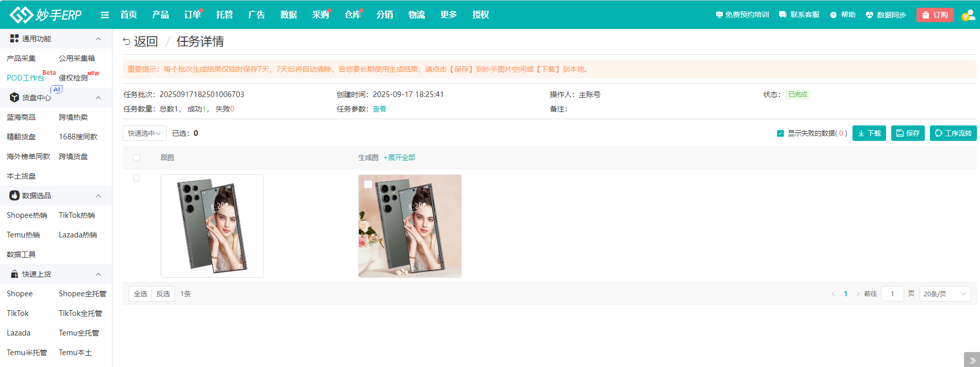Open the 物流 menu
The height and width of the screenshot is (367, 980).
[x=417, y=15]
